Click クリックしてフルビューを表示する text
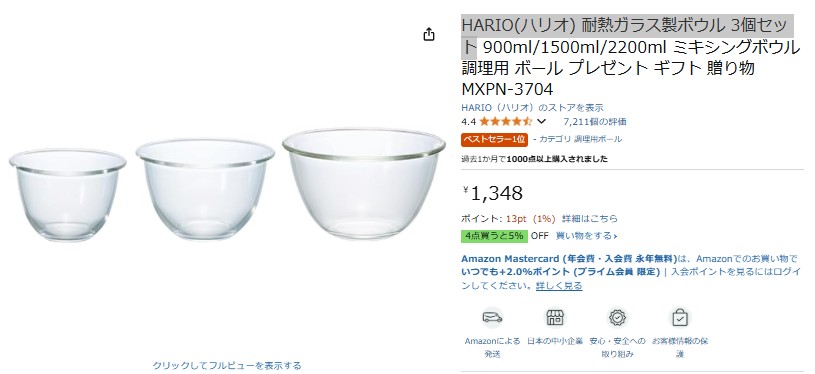 click(x=227, y=365)
